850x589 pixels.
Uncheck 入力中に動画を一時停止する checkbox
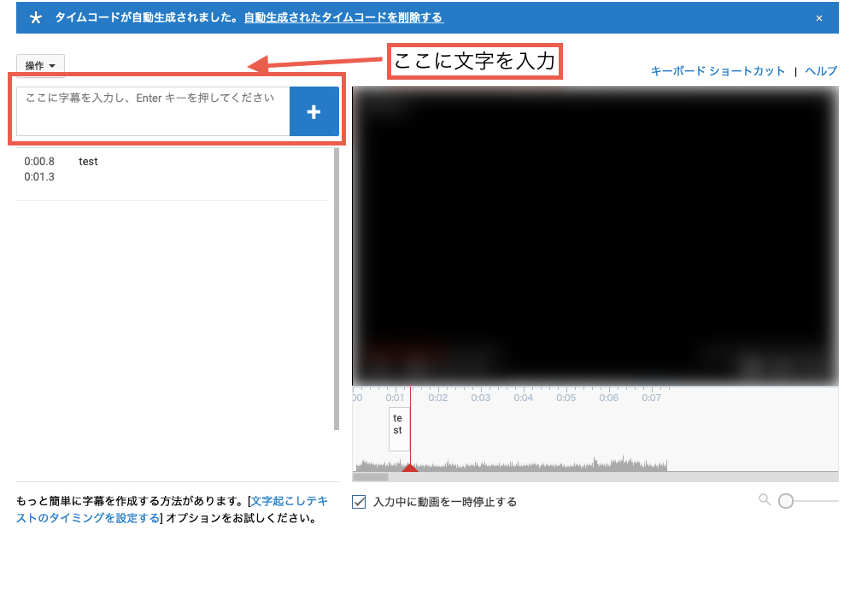359,502
